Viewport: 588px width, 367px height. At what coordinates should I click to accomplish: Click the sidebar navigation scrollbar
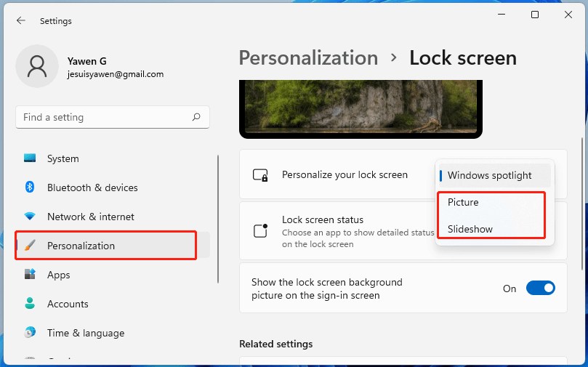(217, 218)
